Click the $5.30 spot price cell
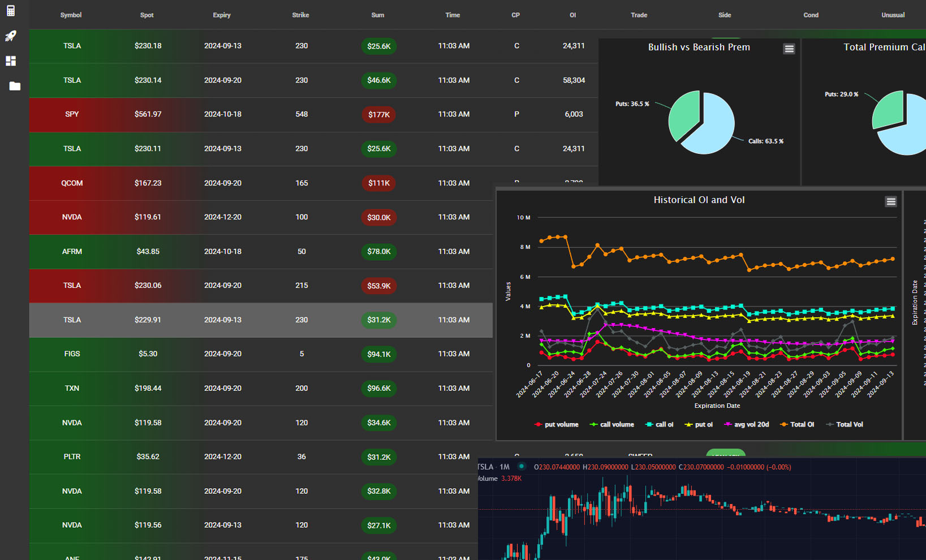926x560 pixels. click(148, 354)
